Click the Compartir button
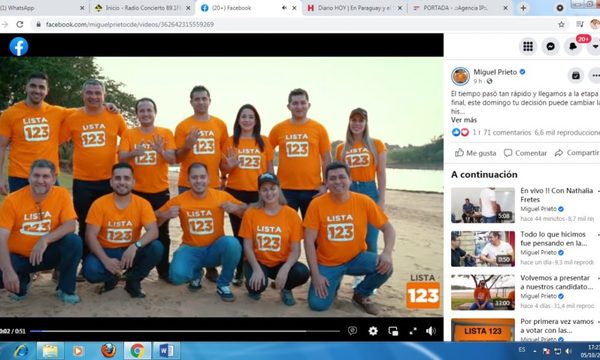This screenshot has height=360, width=600. click(x=577, y=153)
